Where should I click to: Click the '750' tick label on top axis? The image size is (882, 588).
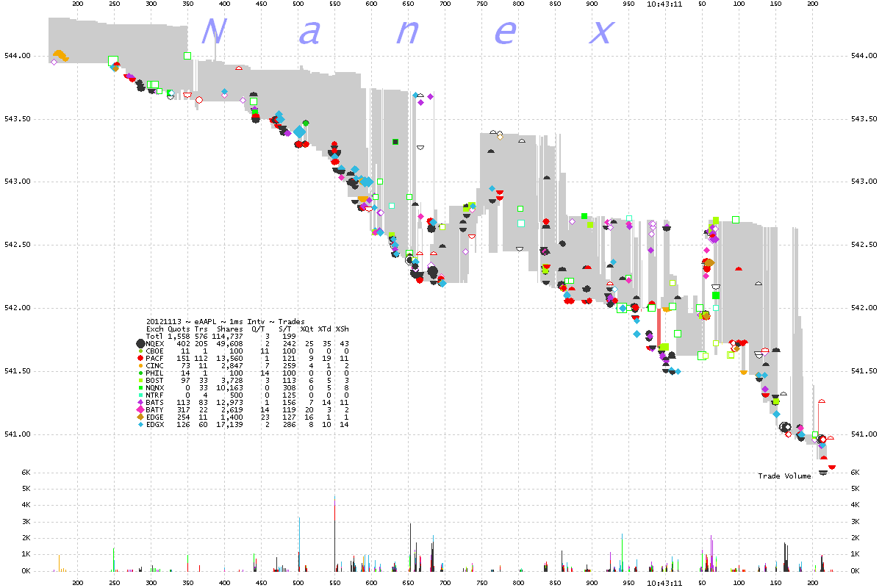(x=481, y=4)
